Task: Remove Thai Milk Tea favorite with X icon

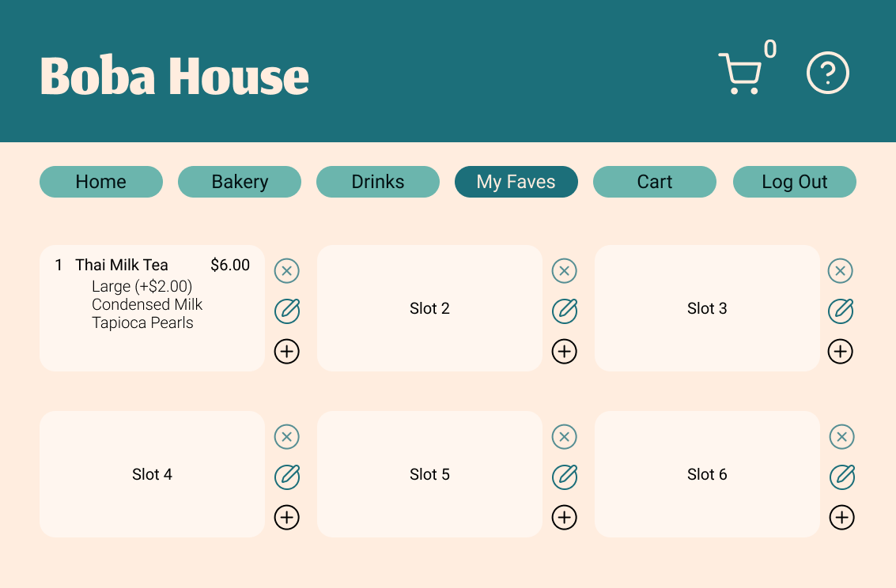Action: (x=286, y=271)
